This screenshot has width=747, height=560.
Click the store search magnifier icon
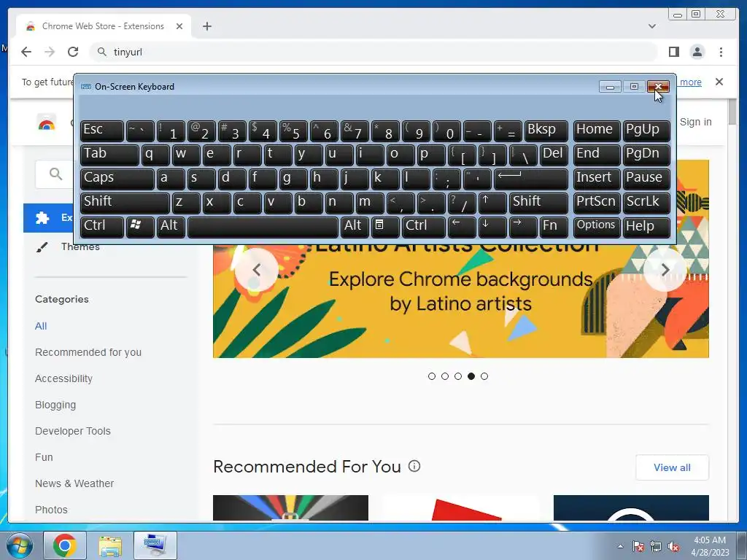(x=55, y=174)
